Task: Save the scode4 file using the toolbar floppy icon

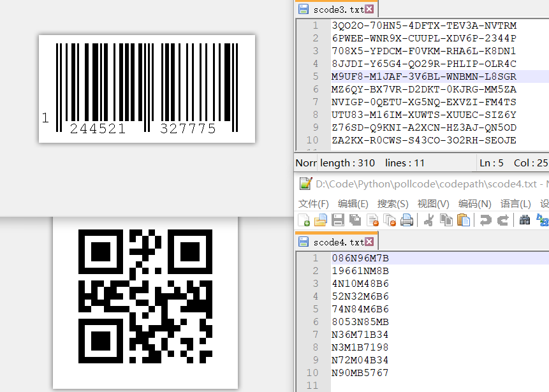Action: click(x=338, y=220)
